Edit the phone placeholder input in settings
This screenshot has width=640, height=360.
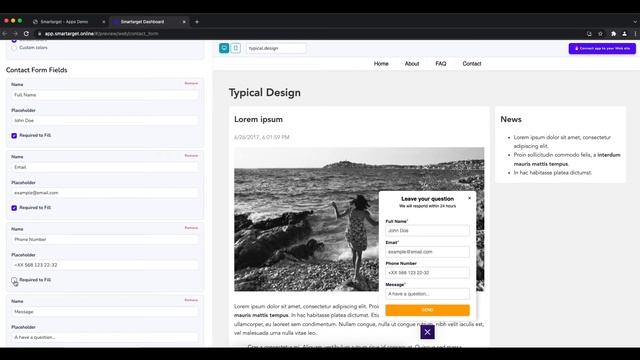click(x=105, y=265)
